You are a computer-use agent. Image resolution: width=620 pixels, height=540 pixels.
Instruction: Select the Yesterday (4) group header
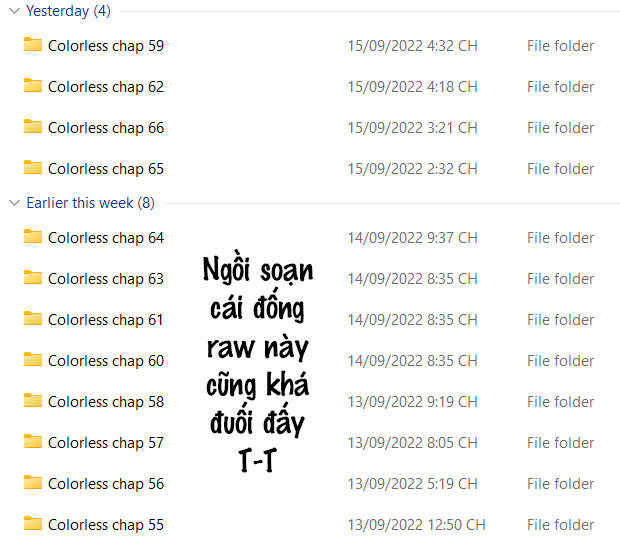[x=68, y=12]
